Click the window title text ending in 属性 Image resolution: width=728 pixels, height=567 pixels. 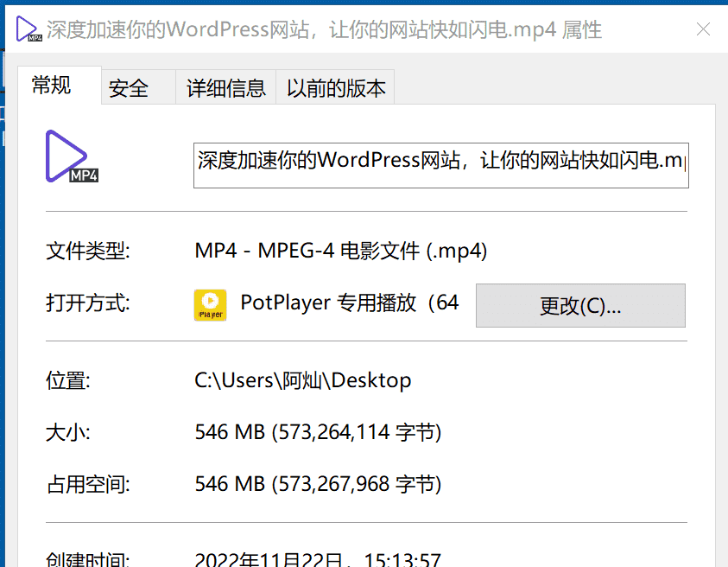324,29
